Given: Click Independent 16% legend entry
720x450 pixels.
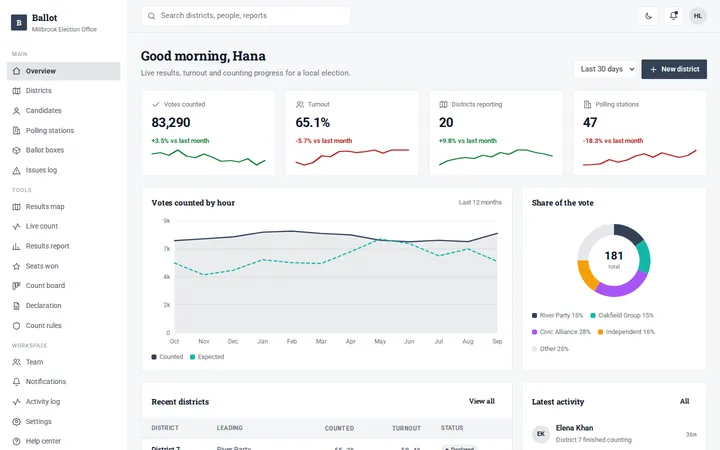Looking at the screenshot, I should 626,332.
